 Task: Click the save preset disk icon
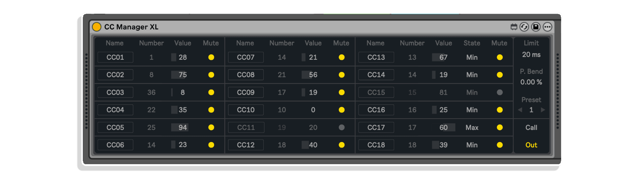(x=536, y=27)
